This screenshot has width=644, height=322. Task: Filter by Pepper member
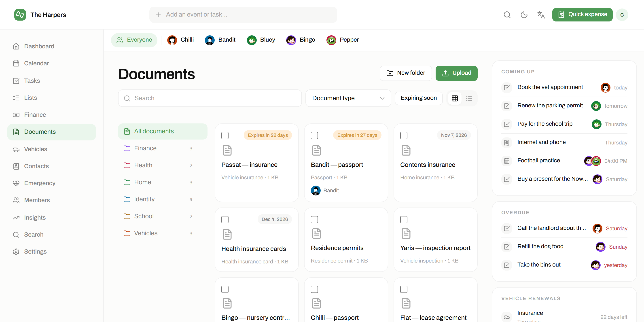pyautogui.click(x=343, y=40)
